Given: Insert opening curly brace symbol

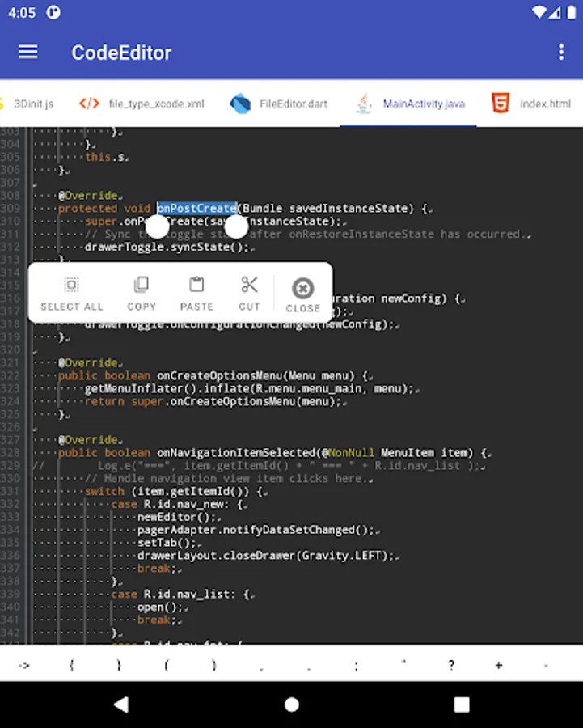Looking at the screenshot, I should (x=71, y=666).
